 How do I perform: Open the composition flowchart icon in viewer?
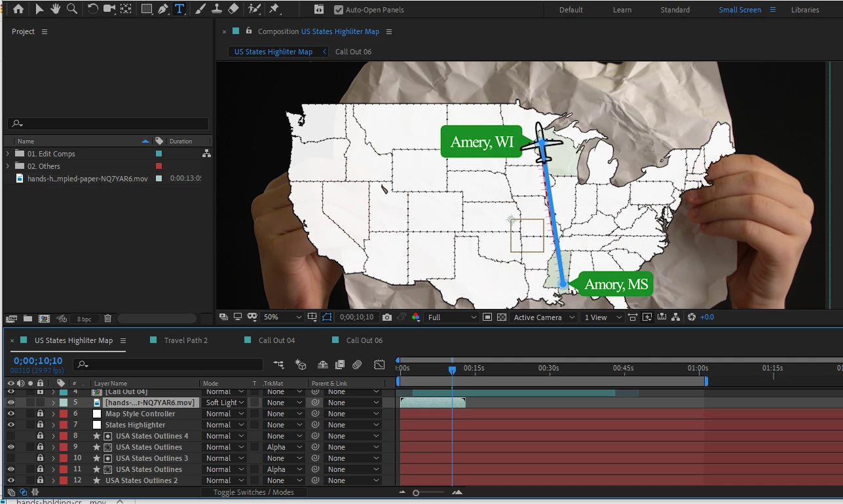tap(676, 317)
